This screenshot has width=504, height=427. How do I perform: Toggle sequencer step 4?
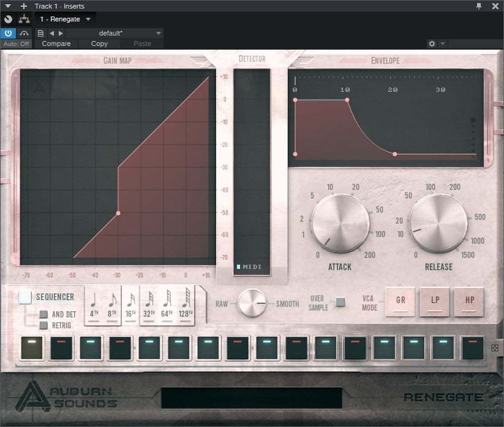120,347
